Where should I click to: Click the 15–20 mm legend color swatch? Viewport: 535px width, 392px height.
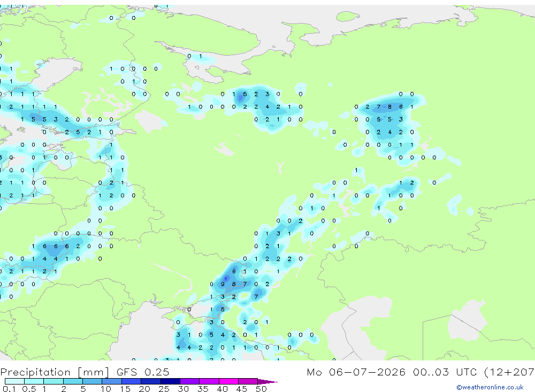point(131,381)
